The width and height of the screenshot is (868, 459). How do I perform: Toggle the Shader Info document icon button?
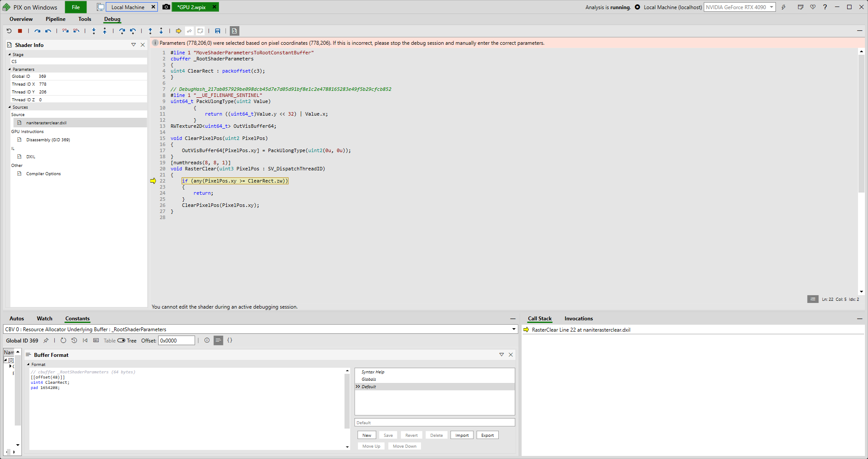coord(235,31)
